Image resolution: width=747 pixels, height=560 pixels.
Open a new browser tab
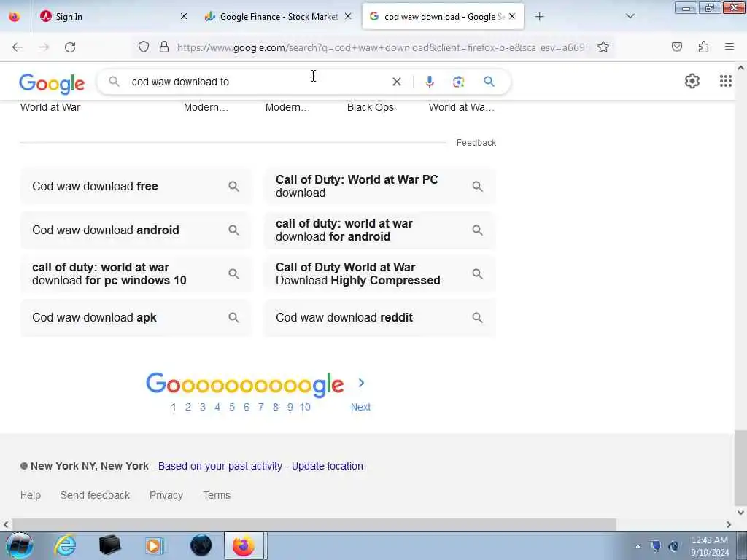click(539, 17)
